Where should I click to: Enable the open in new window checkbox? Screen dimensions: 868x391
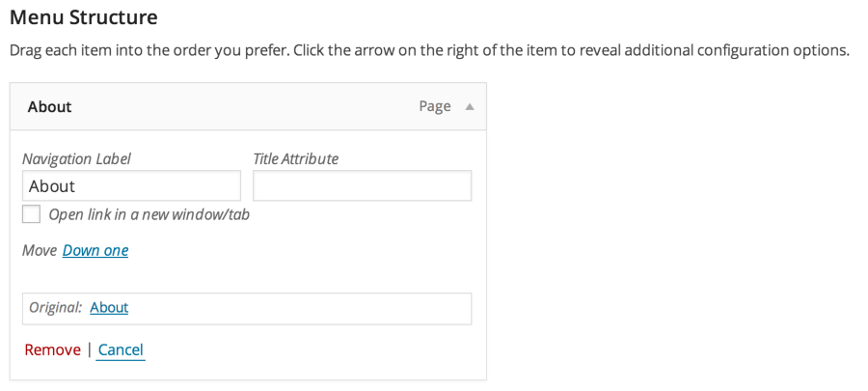[x=32, y=214]
